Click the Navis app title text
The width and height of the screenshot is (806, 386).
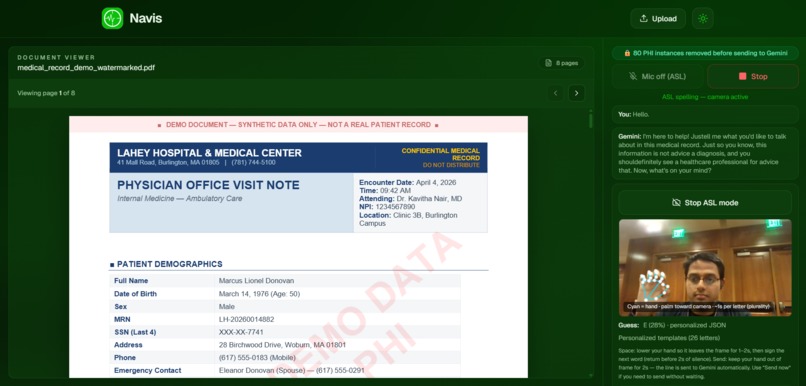tap(145, 19)
